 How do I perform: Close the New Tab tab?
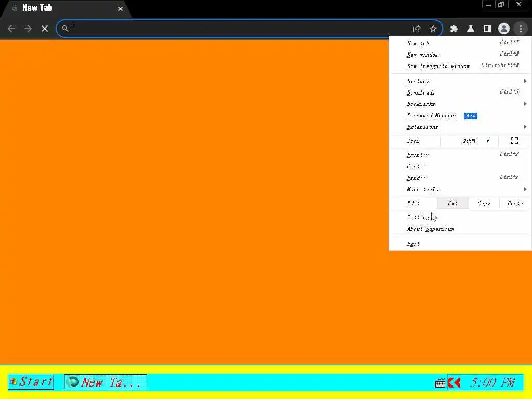point(121,9)
